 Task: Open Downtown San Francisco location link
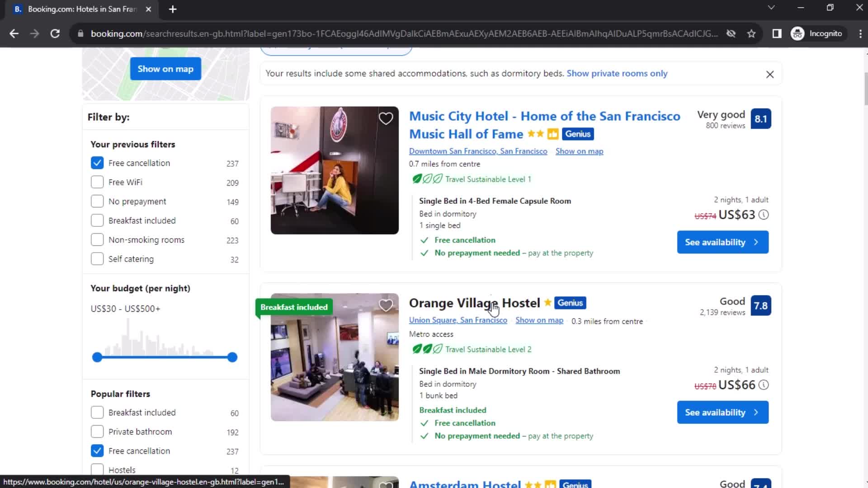(478, 151)
